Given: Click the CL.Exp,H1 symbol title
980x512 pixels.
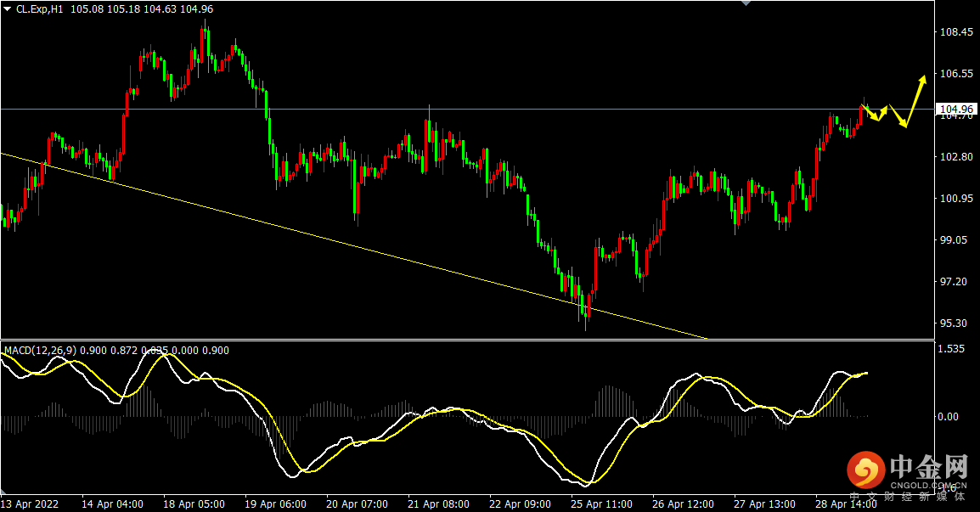Looking at the screenshot, I should [x=39, y=9].
